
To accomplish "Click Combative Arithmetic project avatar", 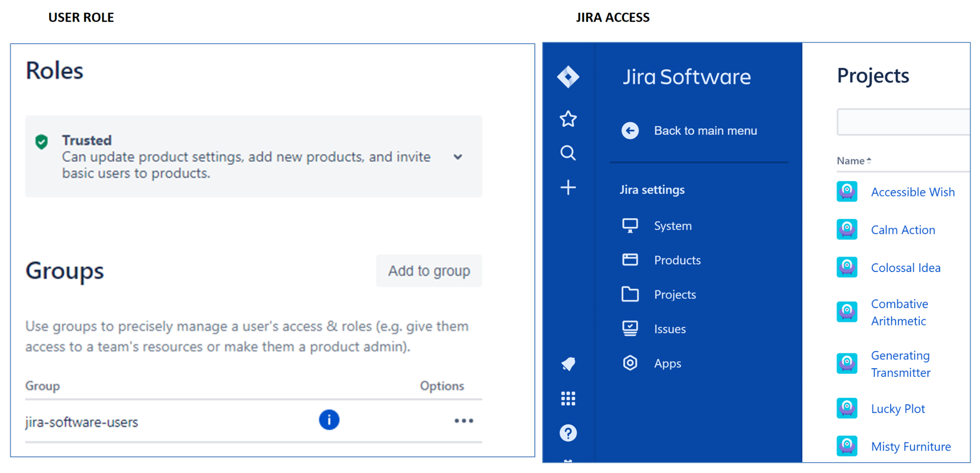I will point(847,312).
